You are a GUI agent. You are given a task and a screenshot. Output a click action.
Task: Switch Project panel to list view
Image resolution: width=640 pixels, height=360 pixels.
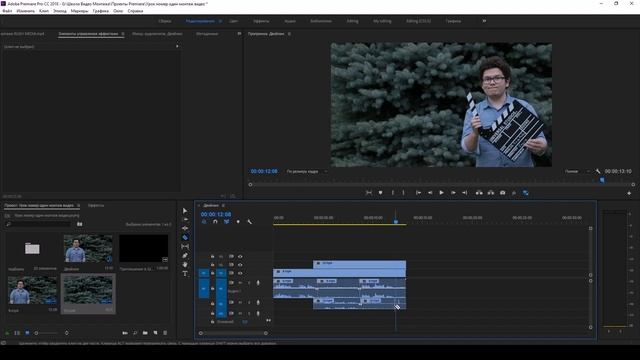coord(17,333)
